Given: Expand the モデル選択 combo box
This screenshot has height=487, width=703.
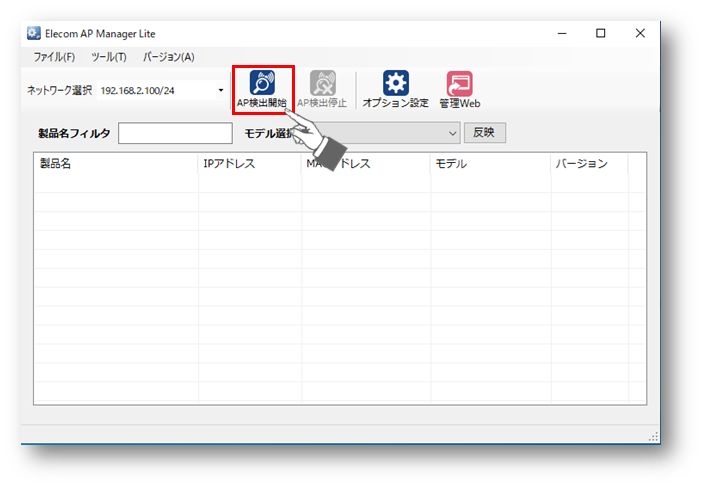Looking at the screenshot, I should (452, 133).
